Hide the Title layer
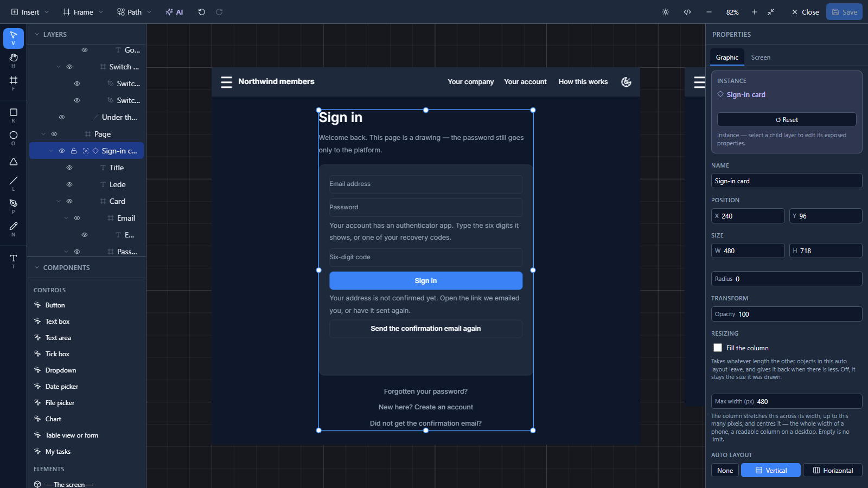Image resolution: width=868 pixels, height=488 pixels. click(69, 168)
